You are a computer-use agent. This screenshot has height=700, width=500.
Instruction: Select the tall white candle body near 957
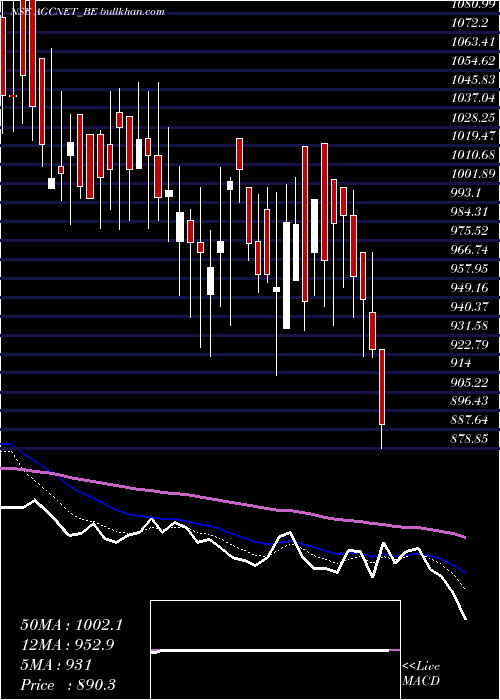tap(286, 275)
